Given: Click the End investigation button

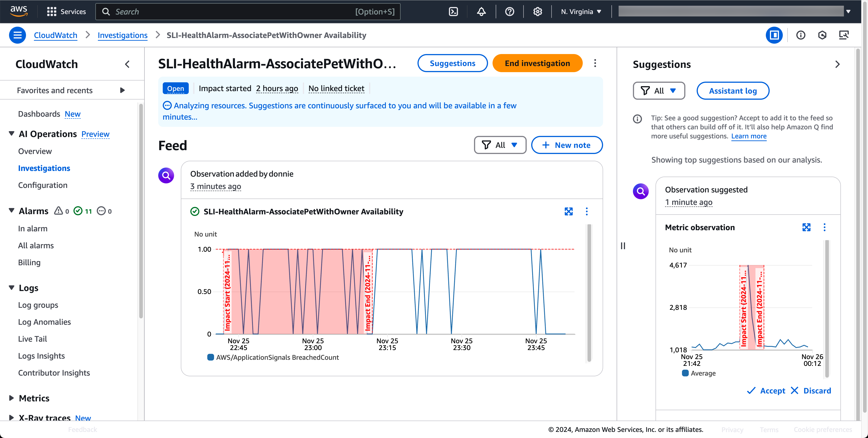Looking at the screenshot, I should coord(537,63).
